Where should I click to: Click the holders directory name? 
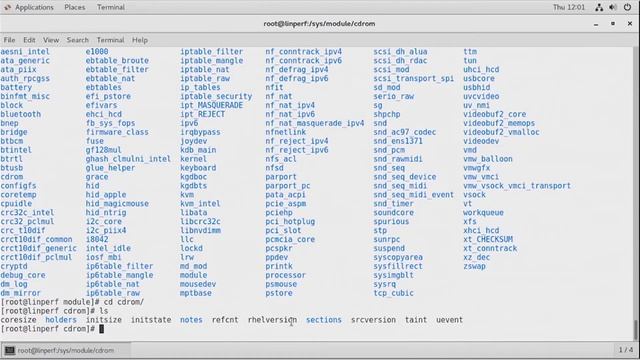tap(61, 320)
